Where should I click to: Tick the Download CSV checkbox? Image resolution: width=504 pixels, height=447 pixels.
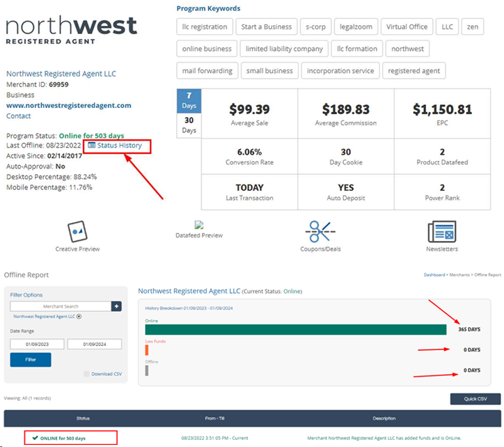point(86,374)
